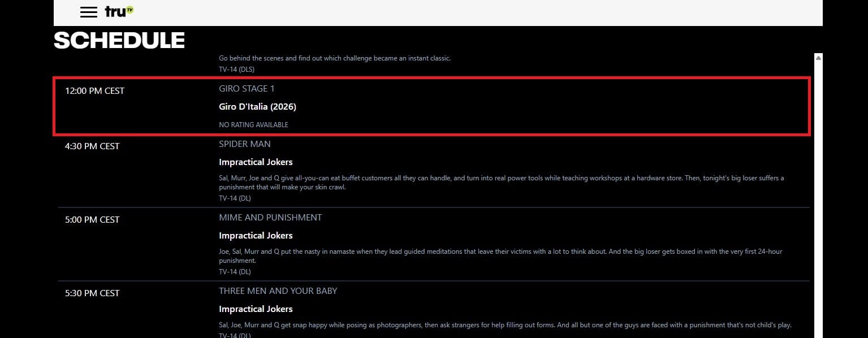Select the 12:00 PM CEST time slot
This screenshot has height=338, width=868.
(94, 90)
